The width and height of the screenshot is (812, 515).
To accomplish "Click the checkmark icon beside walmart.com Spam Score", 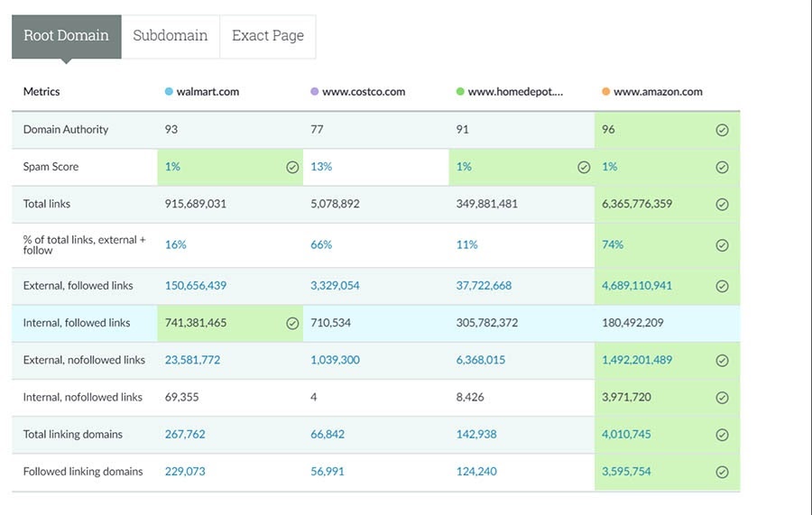I will click(292, 167).
